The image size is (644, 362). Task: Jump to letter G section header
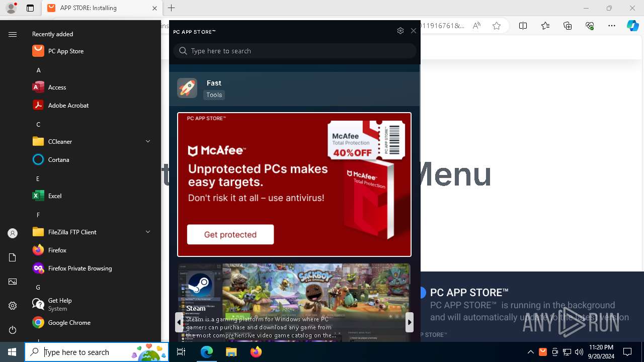(38, 287)
